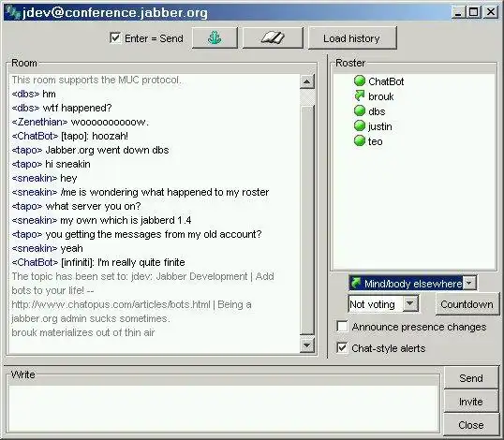
Task: Click "brouk materializes out of thin air"
Action: [83, 332]
